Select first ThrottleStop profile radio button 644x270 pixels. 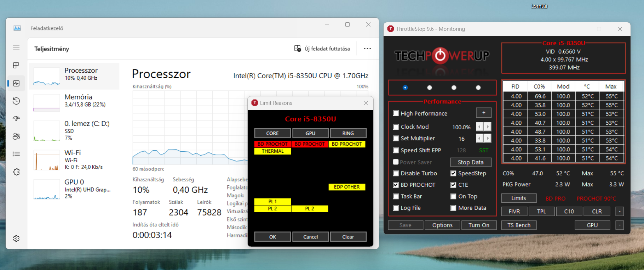[x=405, y=88]
